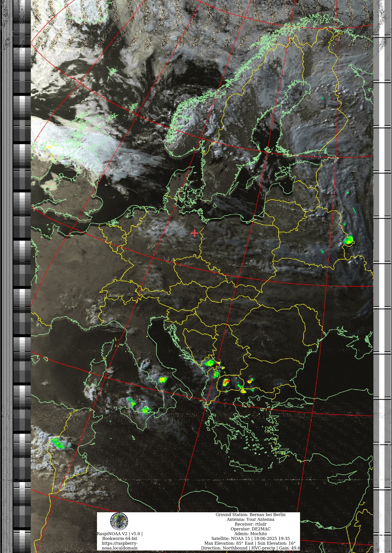The height and width of the screenshot is (553, 392).
Task: Select the 'Antenna: Your Antenna' text
Action: click(251, 519)
